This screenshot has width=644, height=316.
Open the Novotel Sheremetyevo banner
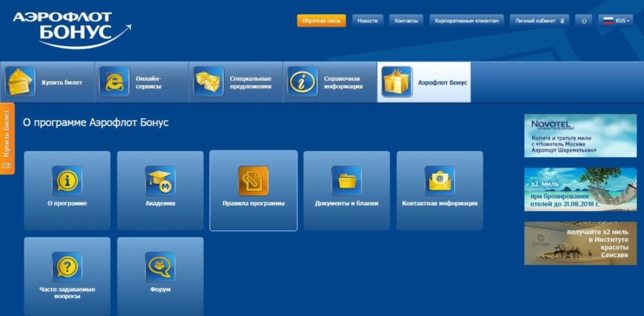[580, 136]
